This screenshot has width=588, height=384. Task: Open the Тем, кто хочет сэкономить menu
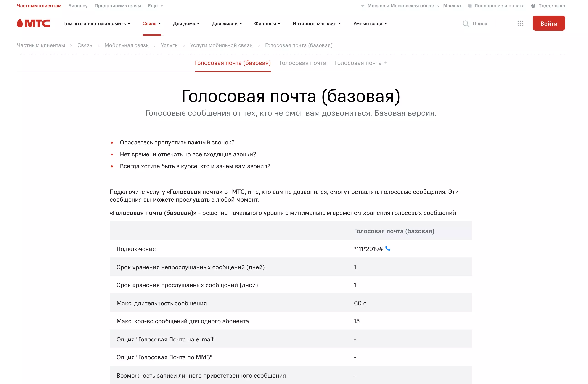[97, 24]
